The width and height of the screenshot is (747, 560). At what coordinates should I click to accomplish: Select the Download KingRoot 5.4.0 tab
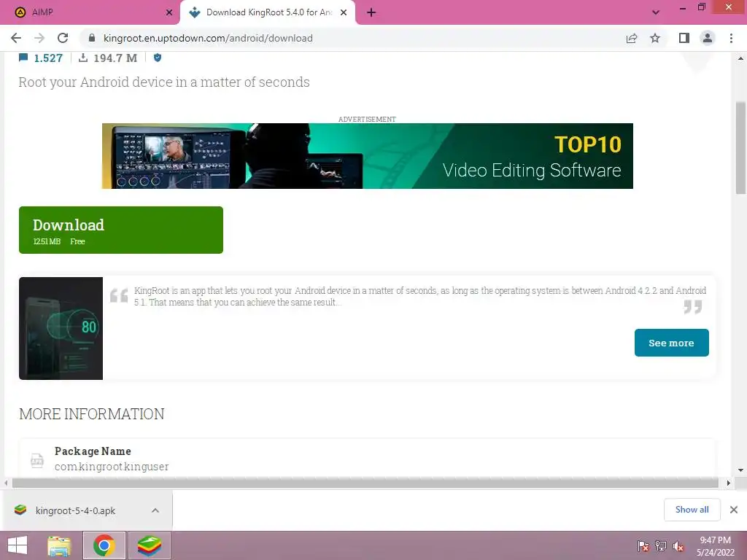(x=267, y=12)
